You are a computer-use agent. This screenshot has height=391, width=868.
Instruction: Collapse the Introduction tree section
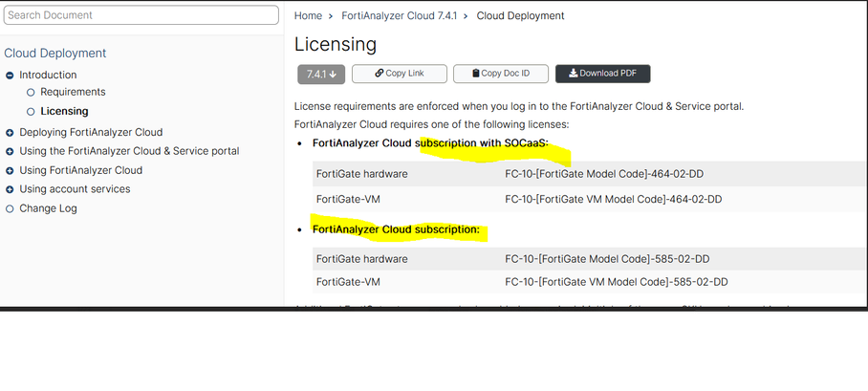pyautogui.click(x=10, y=76)
